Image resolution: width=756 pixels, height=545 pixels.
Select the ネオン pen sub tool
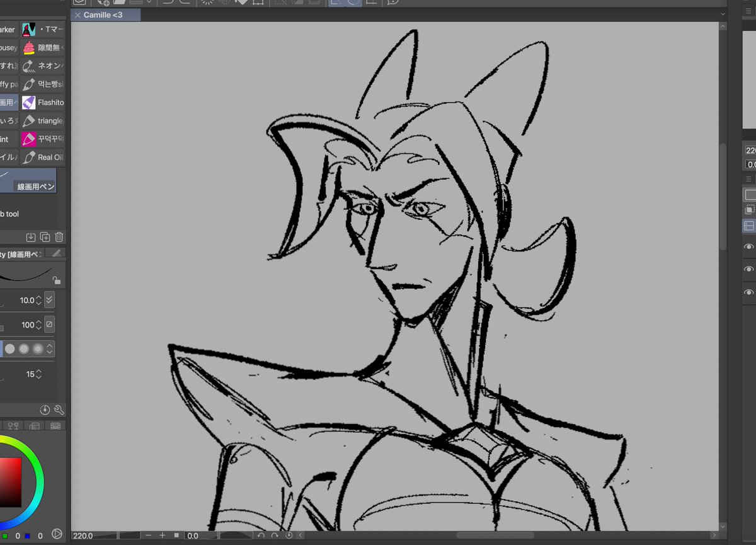[42, 66]
